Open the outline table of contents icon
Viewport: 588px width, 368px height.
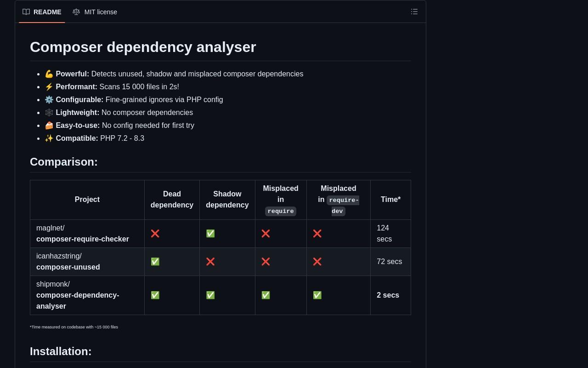tap(414, 12)
